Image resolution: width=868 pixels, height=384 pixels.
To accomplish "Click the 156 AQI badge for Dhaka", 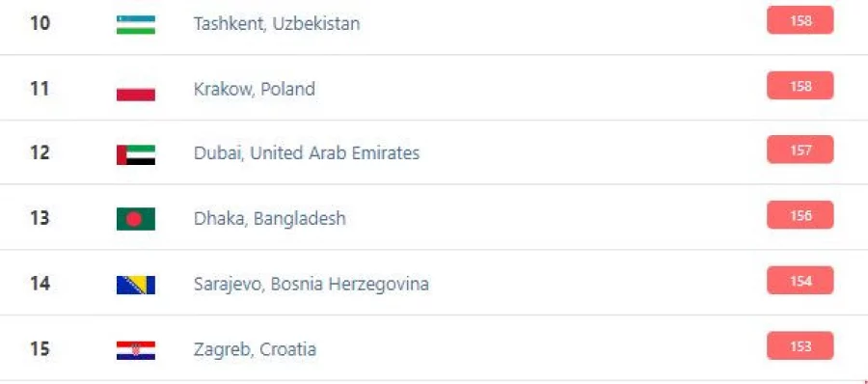I will coord(800,215).
